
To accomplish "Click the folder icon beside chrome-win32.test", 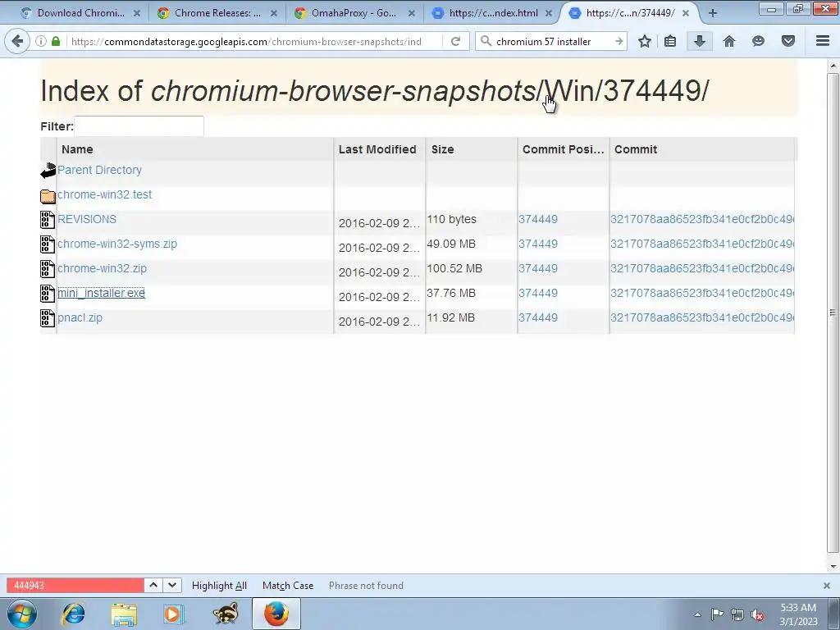I will coord(48,196).
